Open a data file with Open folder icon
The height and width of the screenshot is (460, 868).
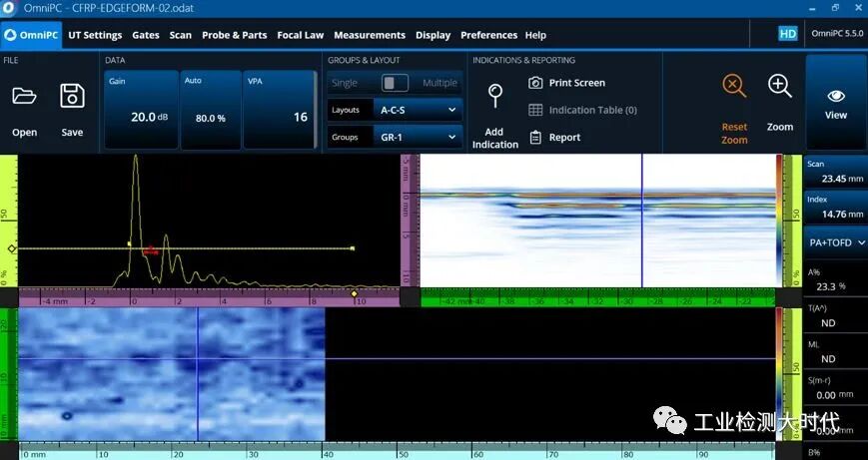coord(24,96)
